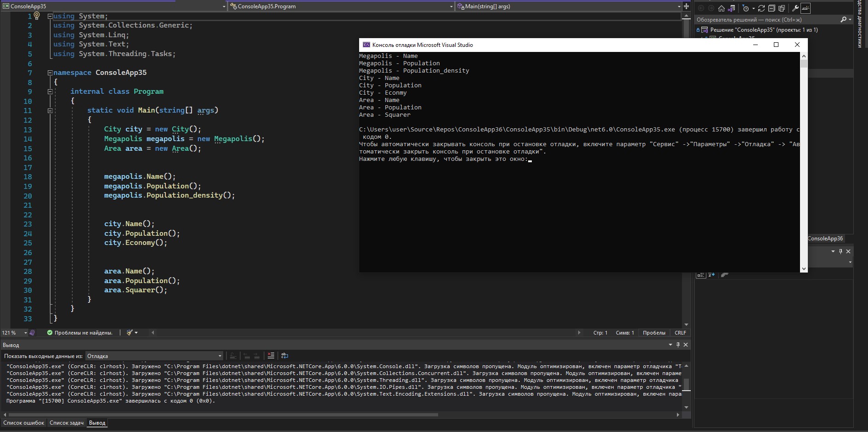Click 'Проблемы не найдены.' status text
The width and height of the screenshot is (868, 432).
(x=83, y=333)
